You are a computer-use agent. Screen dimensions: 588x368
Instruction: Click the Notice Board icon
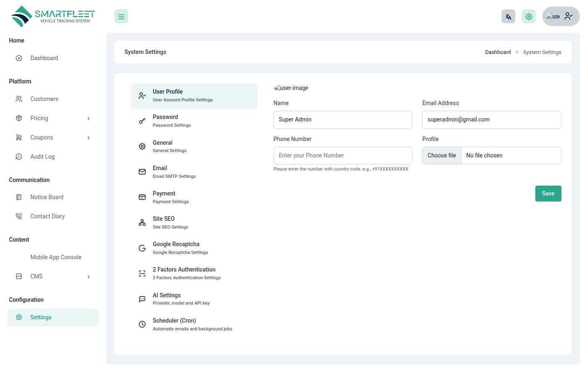(x=19, y=197)
